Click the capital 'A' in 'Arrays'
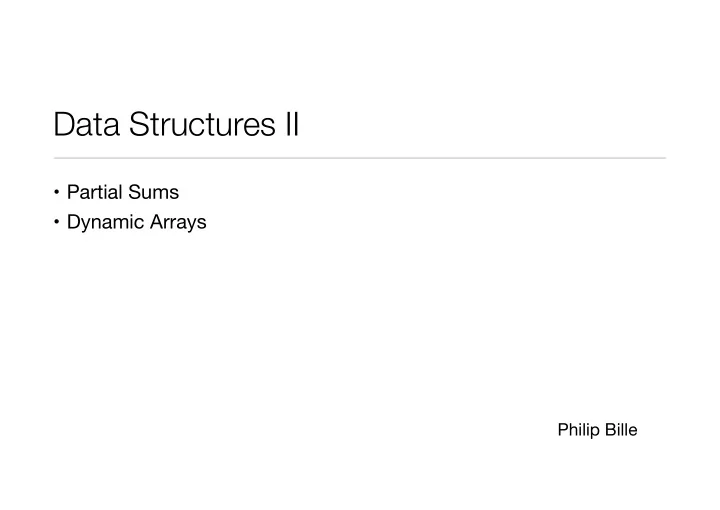 (158, 222)
